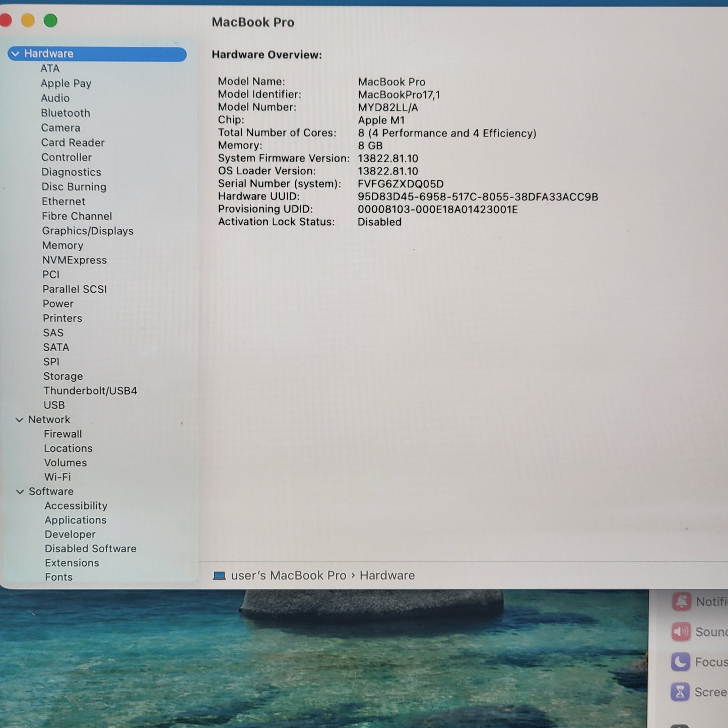The height and width of the screenshot is (728, 728).
Task: Open Sound icon in System Settings window
Action: (x=681, y=632)
